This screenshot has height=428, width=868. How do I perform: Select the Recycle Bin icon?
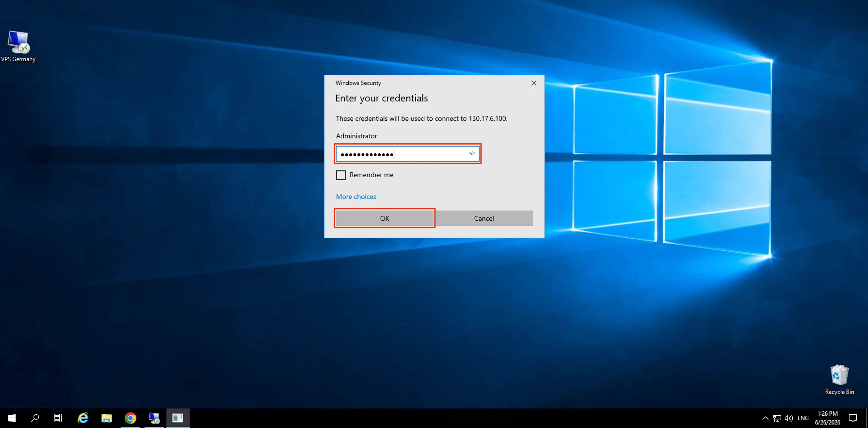(839, 379)
